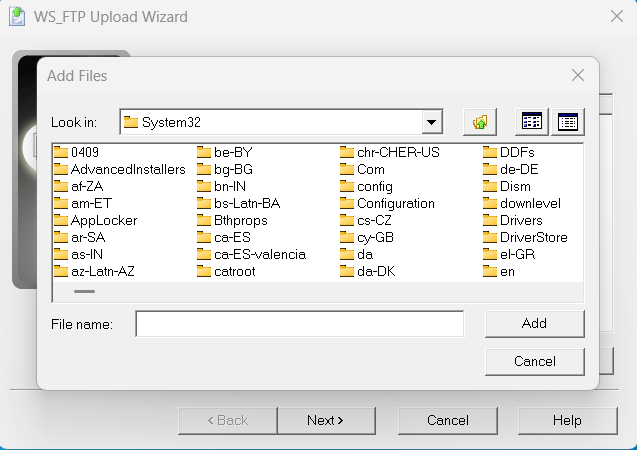The width and height of the screenshot is (637, 450).
Task: Select the bg-BG folder
Action: (x=225, y=169)
